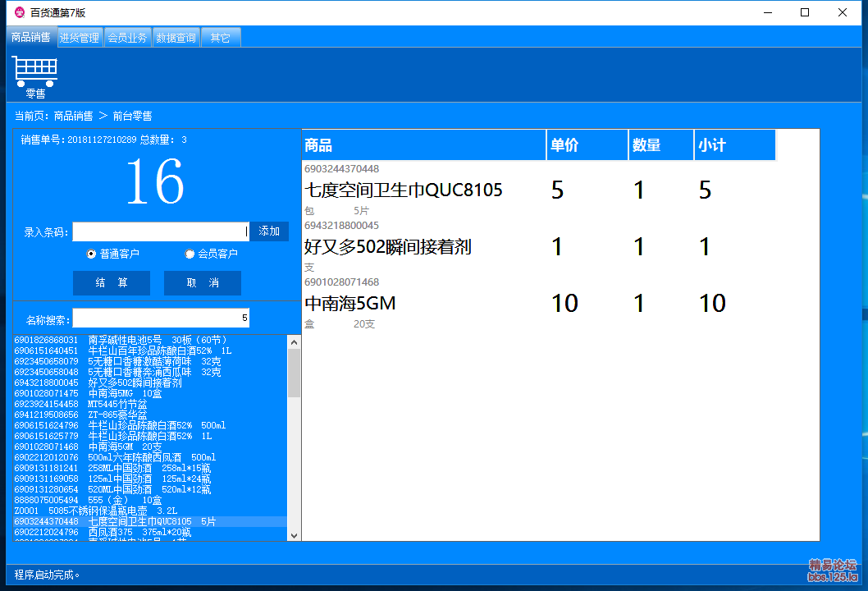Select list item 中南海5GM 20支
This screenshot has width=868, height=591.
149,447
